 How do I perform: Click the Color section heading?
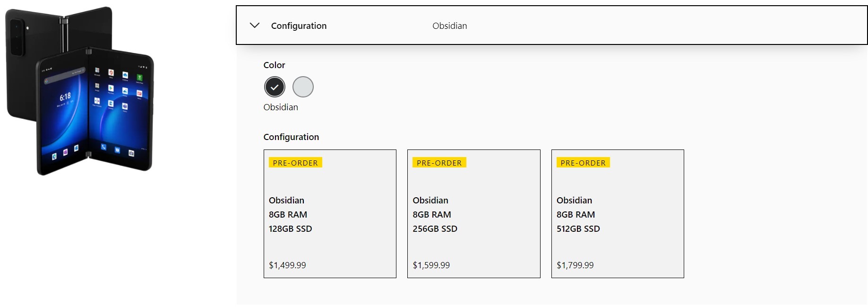tap(274, 65)
